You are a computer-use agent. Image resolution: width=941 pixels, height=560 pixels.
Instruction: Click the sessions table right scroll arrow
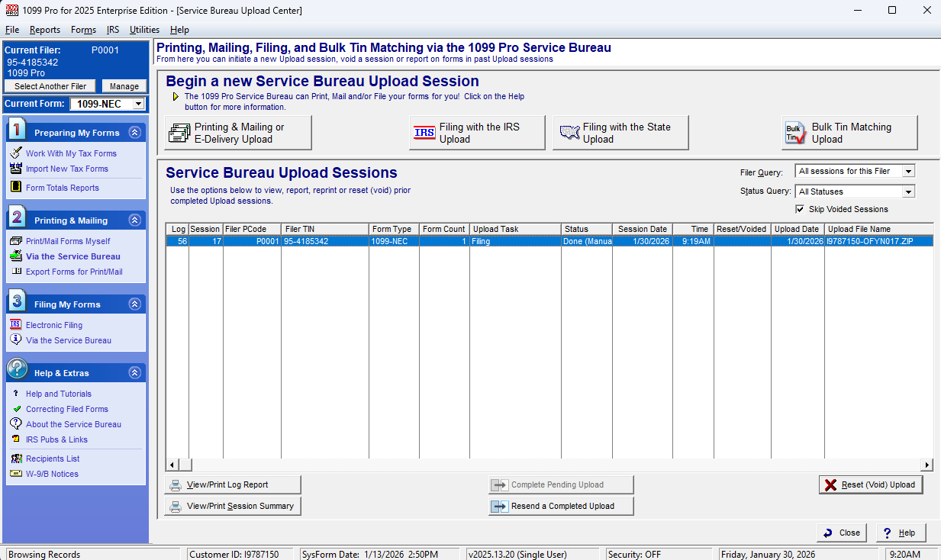pyautogui.click(x=927, y=465)
